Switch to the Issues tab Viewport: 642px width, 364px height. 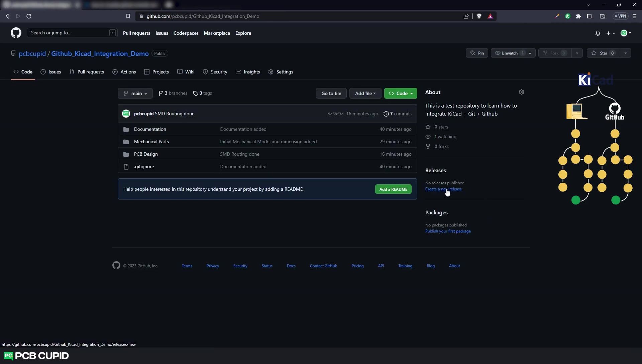[51, 72]
